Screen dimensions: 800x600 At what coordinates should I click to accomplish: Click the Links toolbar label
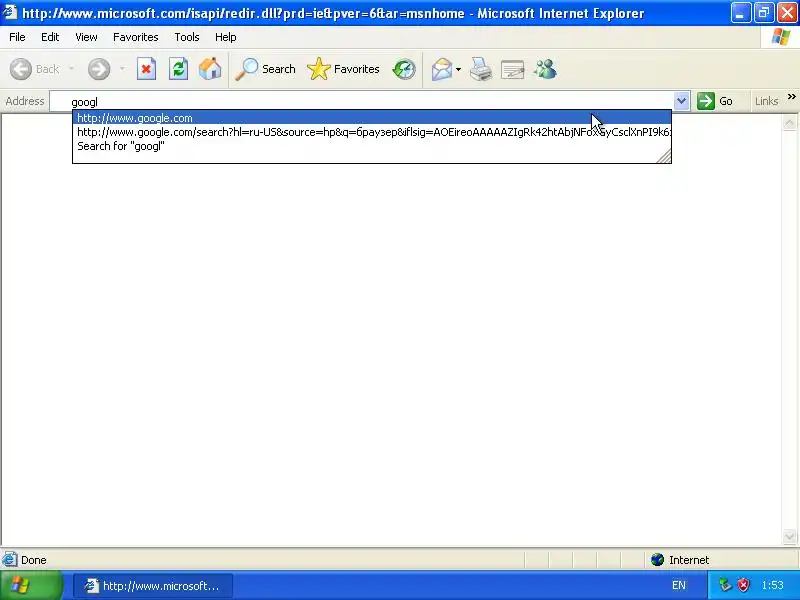[766, 101]
